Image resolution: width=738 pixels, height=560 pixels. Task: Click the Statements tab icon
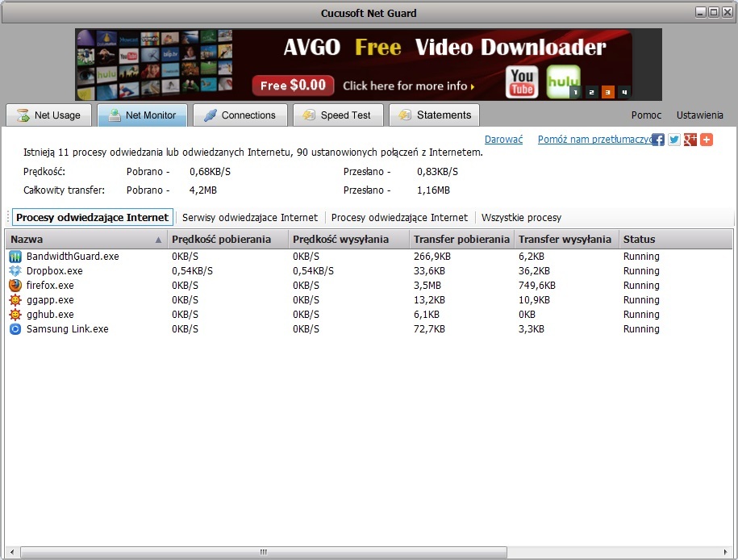point(405,115)
